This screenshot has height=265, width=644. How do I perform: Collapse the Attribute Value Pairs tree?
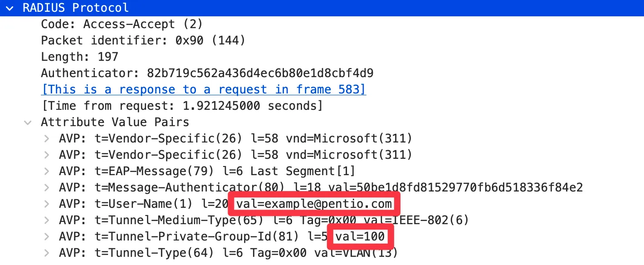click(28, 122)
